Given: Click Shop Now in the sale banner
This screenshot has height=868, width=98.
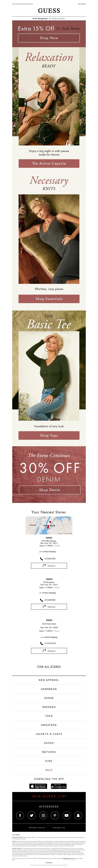Looking at the screenshot, I should pyautogui.click(x=49, y=38).
